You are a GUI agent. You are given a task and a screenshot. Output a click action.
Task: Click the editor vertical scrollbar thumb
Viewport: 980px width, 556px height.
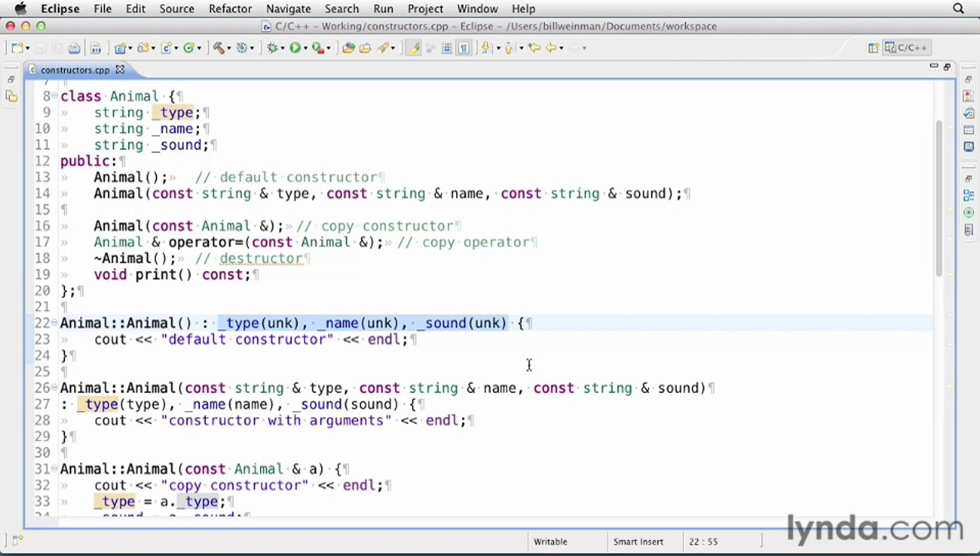(x=939, y=198)
